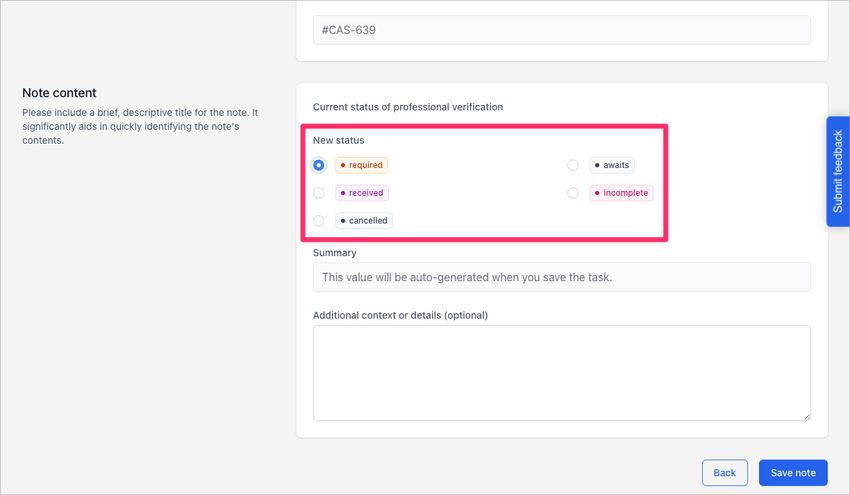Image resolution: width=850 pixels, height=495 pixels.
Task: Click the purple 'received' status badge
Action: tap(361, 193)
